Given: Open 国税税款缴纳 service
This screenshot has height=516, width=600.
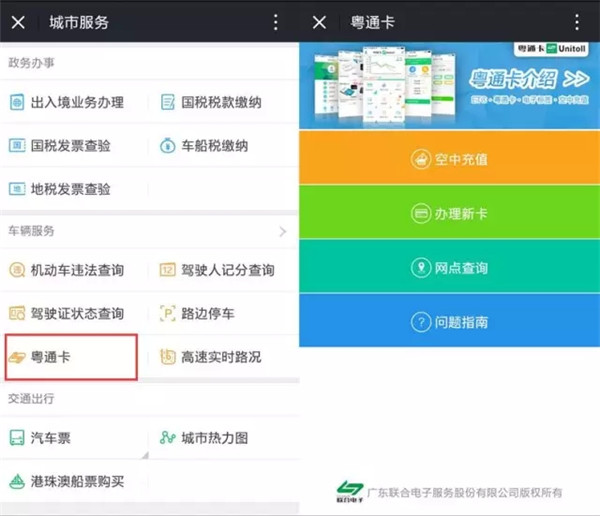Looking at the screenshot, I should click(x=224, y=102).
